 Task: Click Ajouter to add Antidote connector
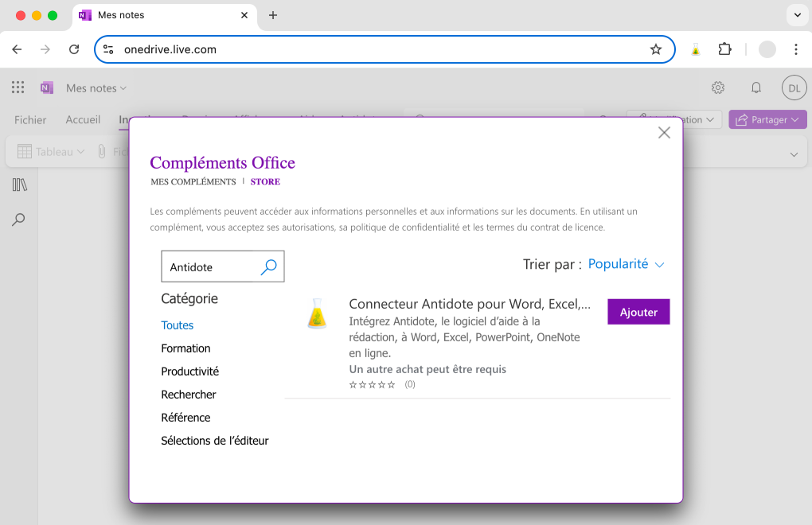638,312
